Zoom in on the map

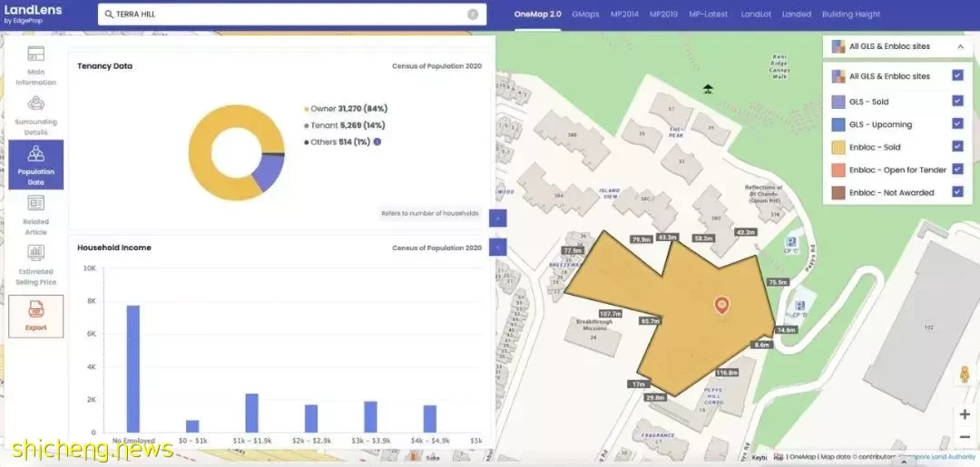coord(965,413)
